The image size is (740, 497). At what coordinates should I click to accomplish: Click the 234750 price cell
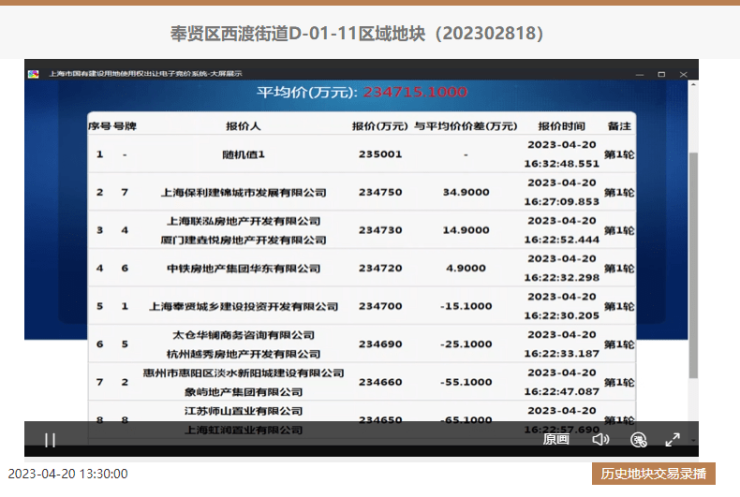point(380,193)
